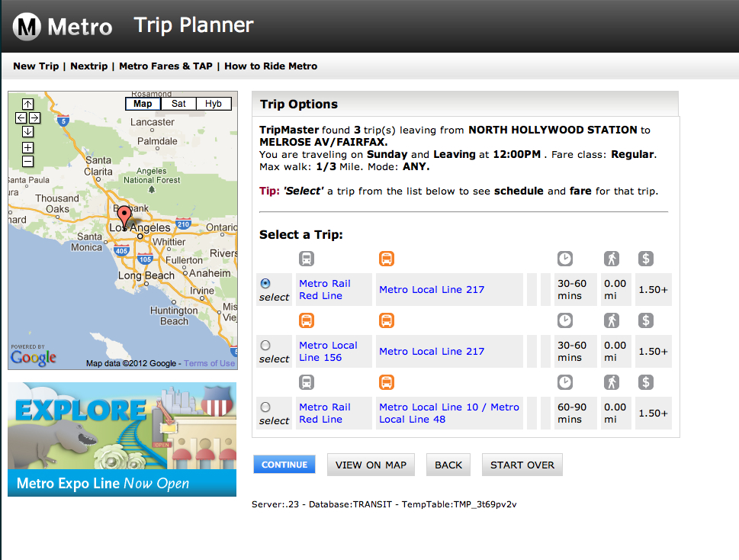Open the map's Terms of Use link

tap(209, 363)
